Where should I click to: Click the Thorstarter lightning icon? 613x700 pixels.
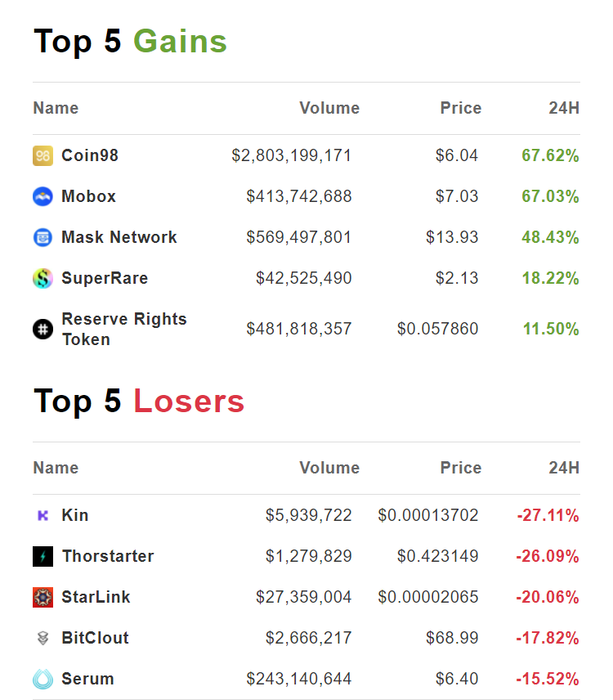tap(43, 556)
